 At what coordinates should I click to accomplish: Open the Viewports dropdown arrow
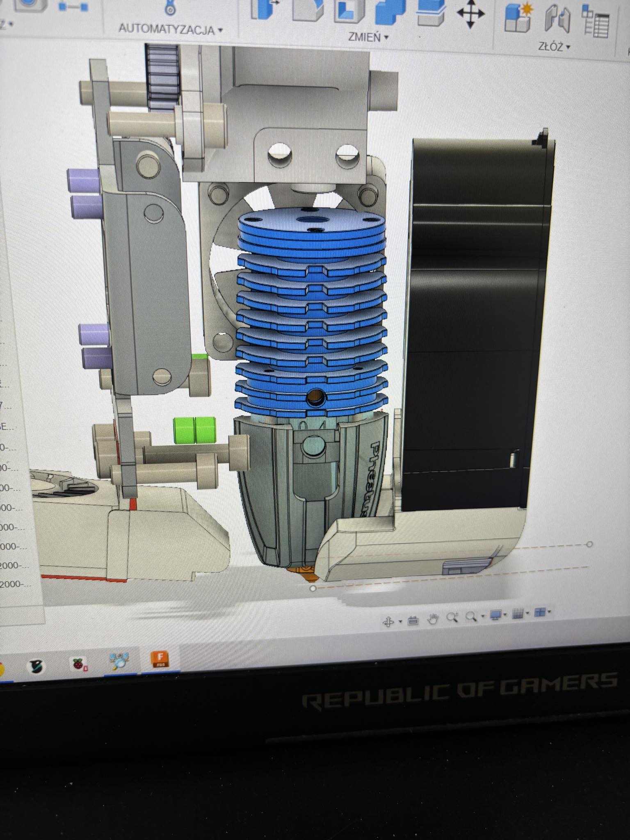click(x=550, y=612)
